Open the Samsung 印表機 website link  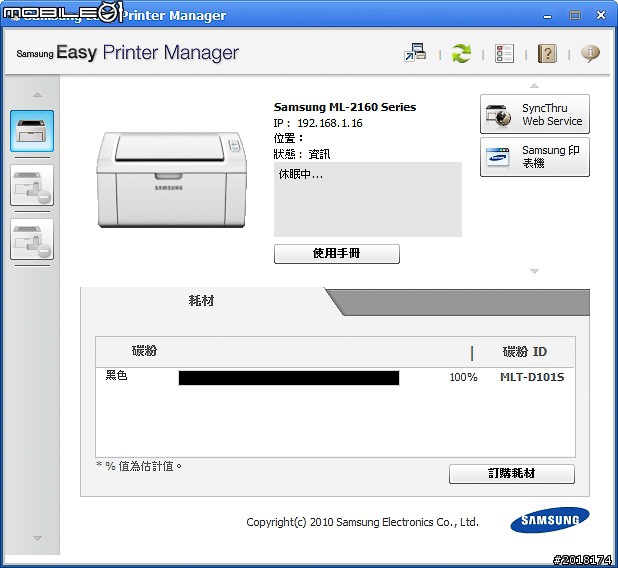[x=535, y=157]
